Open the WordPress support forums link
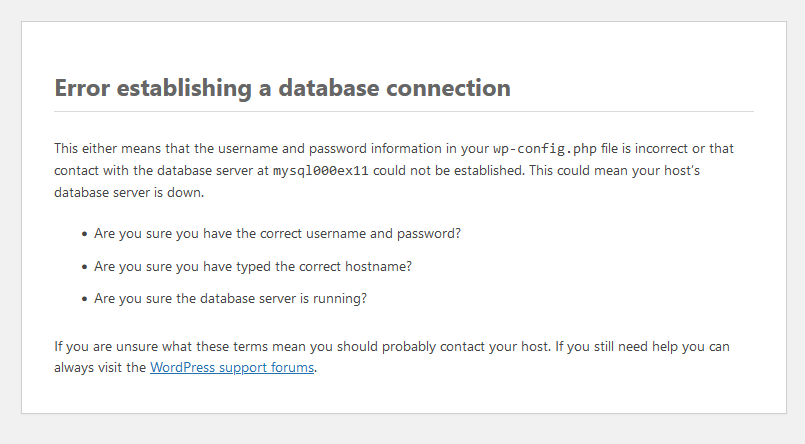This screenshot has height=444, width=805. coord(232,368)
